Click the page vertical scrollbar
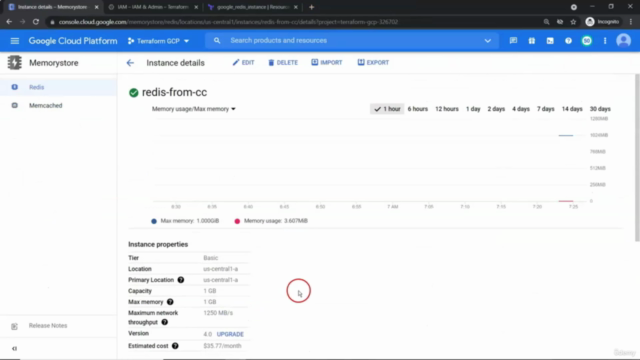 [x=637, y=158]
